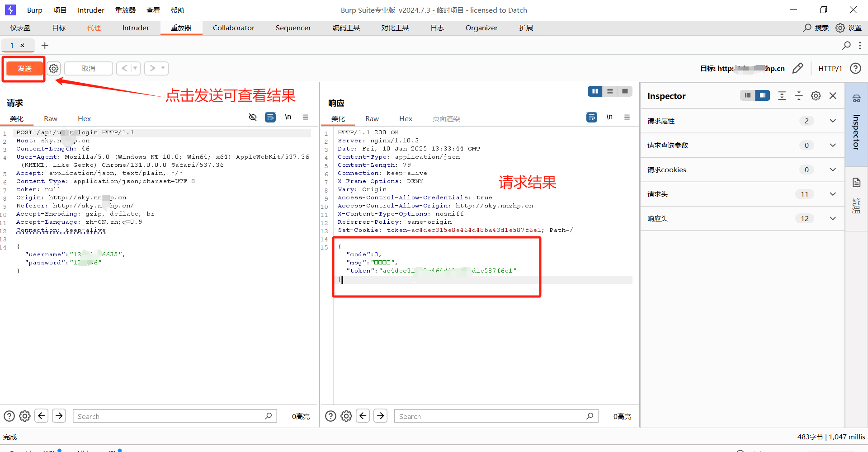868x452 pixels.
Task: Open the 对比工具 comparer tab
Action: [x=395, y=28]
